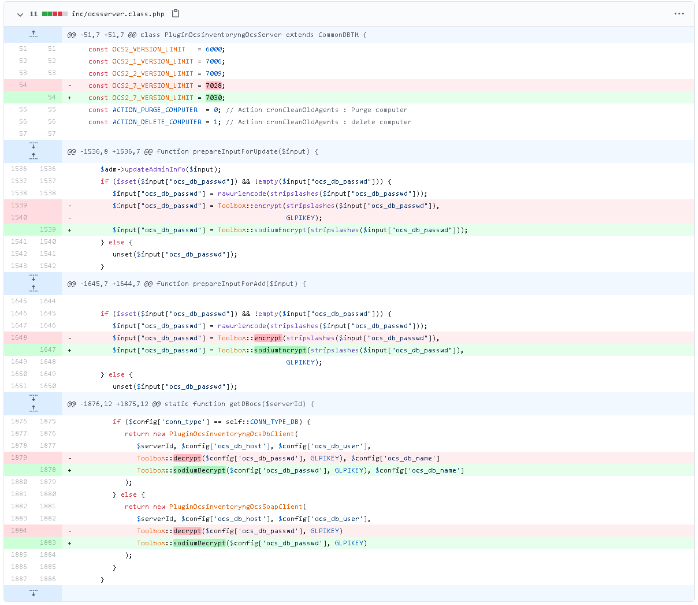Click highlighted decrypt word in removed line 1879
Viewport: 698px width, 605px height.
187,458
